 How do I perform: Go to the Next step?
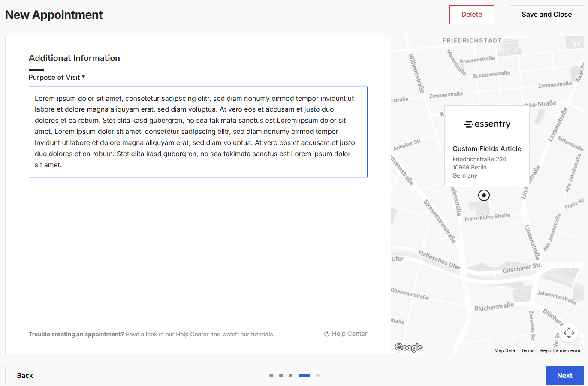click(565, 375)
